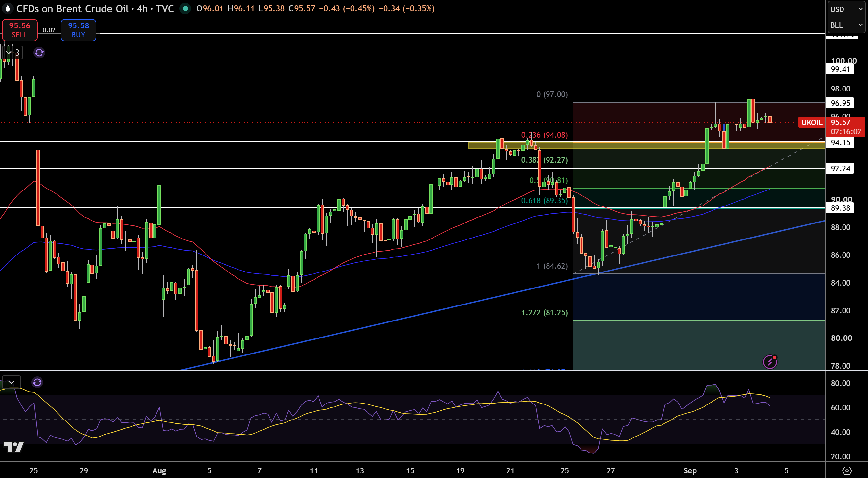
Task: Select the UKOIL price label
Action: (812, 123)
